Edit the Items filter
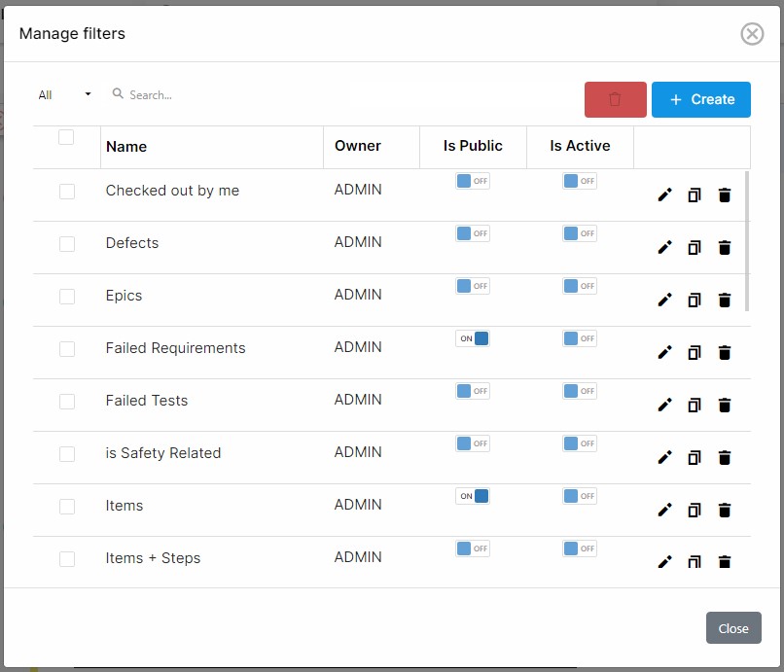The width and height of the screenshot is (784, 672). 664,511
